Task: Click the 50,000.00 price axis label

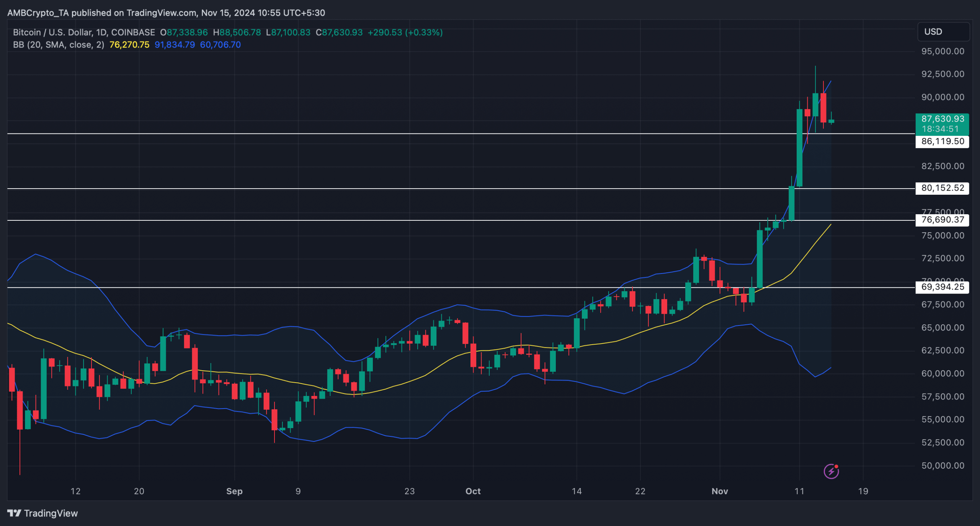Action: 943,466
